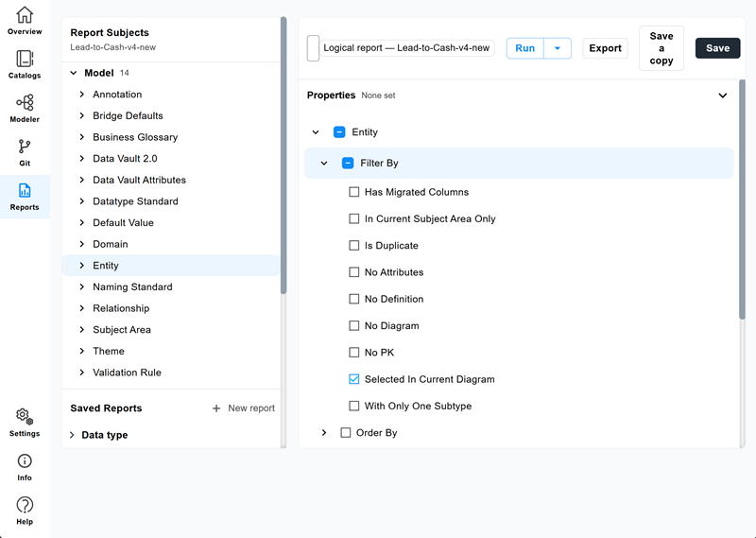Toggle the Filter By tri-state checkbox

[x=348, y=163]
